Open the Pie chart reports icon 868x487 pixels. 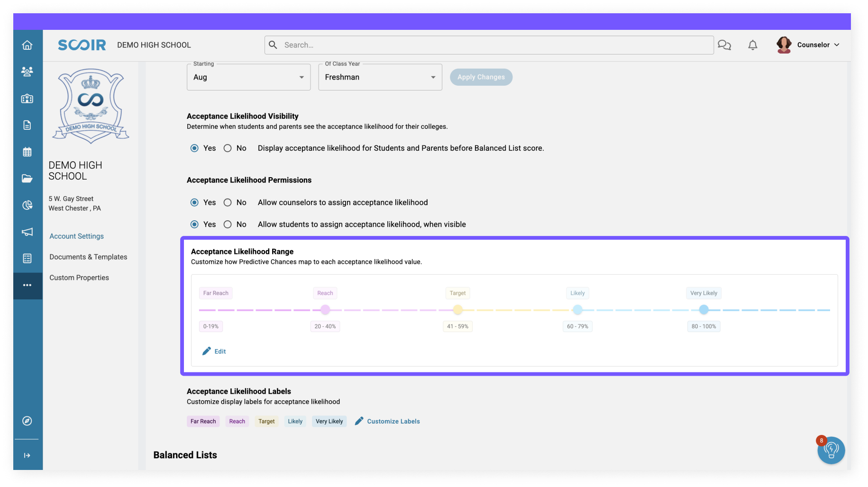click(x=27, y=205)
